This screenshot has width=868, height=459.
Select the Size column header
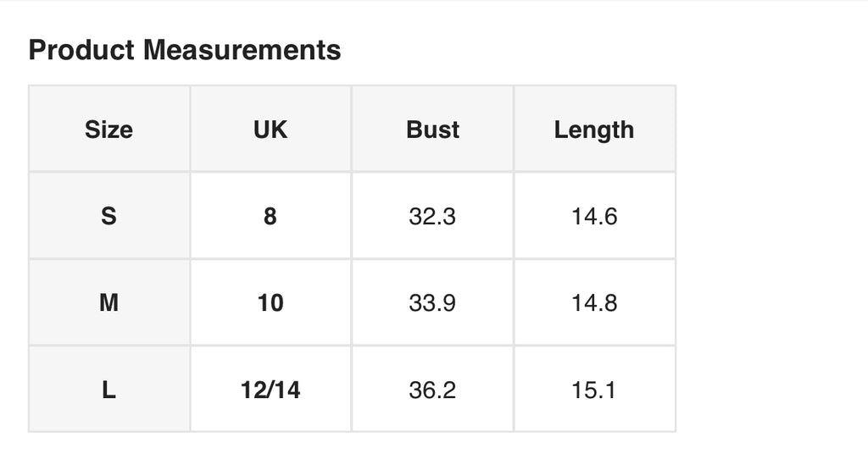pos(109,130)
